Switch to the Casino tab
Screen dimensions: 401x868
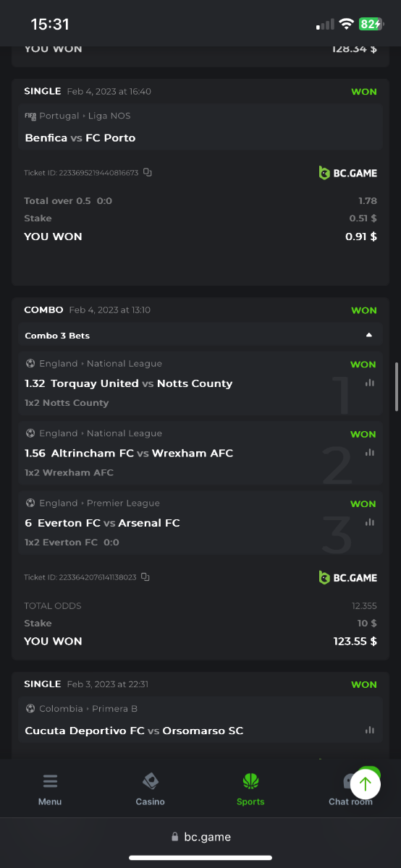pos(150,790)
